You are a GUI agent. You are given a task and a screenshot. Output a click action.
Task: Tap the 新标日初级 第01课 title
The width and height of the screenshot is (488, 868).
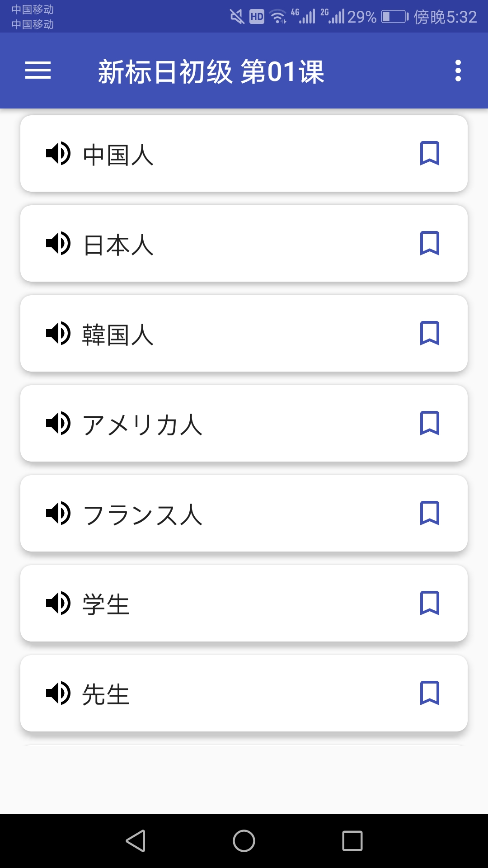pos(211,71)
